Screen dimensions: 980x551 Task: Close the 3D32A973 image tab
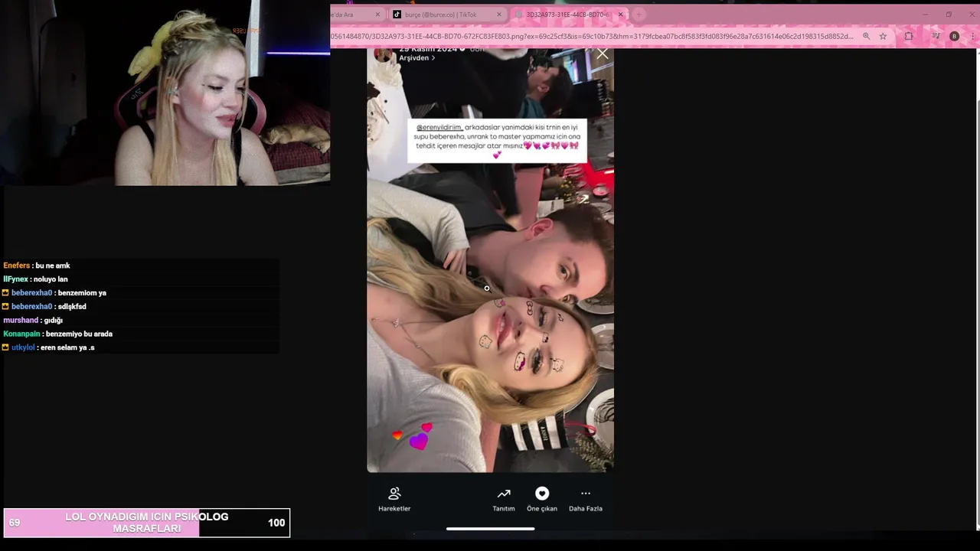point(620,15)
